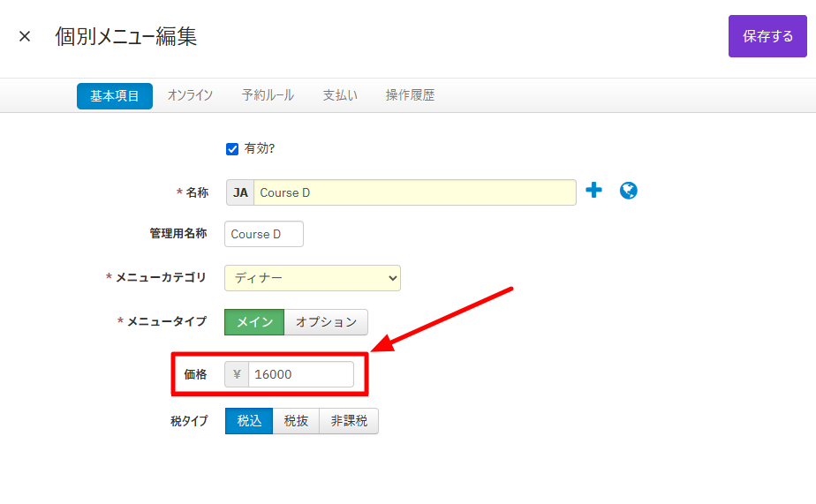
Task: View the 操作履歴 tab
Action: pyautogui.click(x=410, y=95)
